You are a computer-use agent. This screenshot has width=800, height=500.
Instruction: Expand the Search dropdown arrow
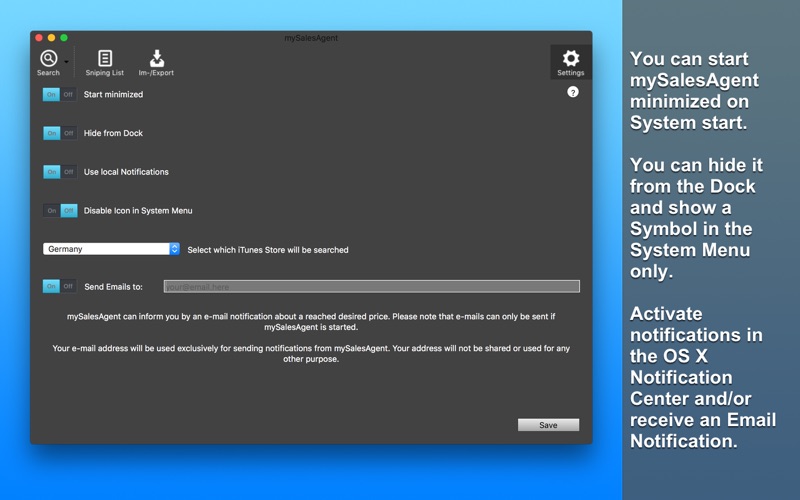tap(66, 62)
